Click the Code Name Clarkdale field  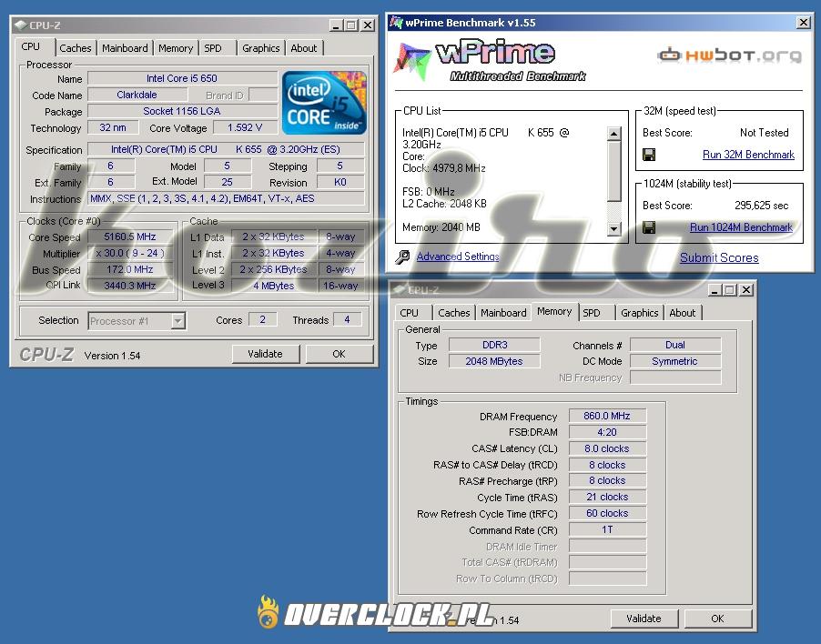click(x=137, y=95)
